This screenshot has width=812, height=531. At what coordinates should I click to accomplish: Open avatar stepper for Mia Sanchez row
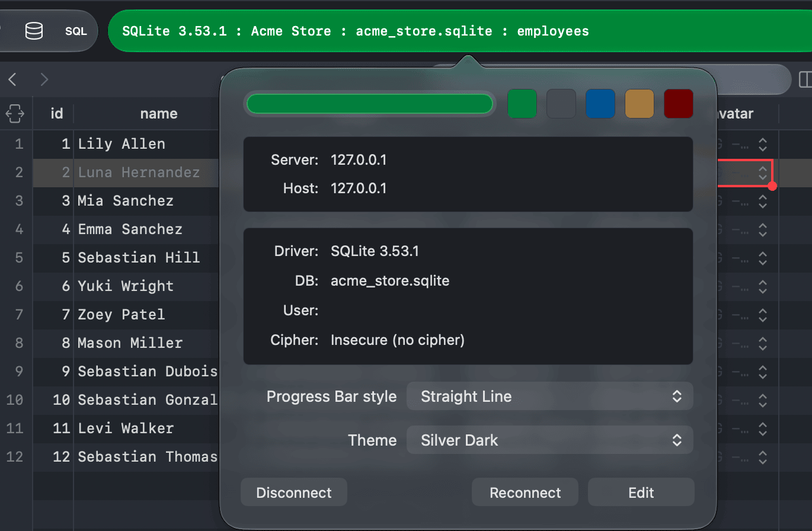pyautogui.click(x=763, y=201)
